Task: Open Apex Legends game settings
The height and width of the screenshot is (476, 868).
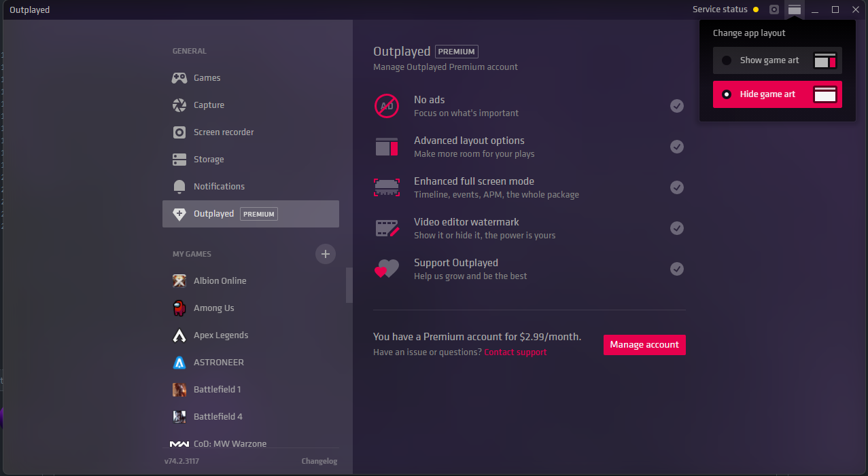Action: (x=251, y=335)
